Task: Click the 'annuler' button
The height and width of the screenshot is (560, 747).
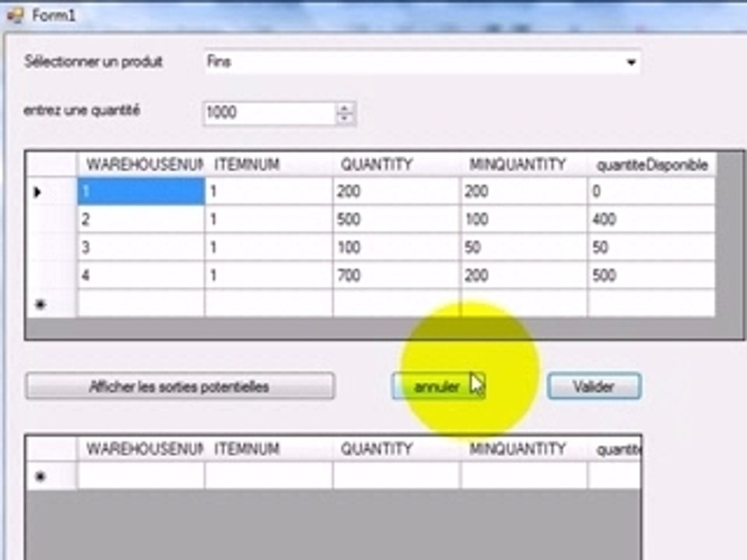Action: coord(437,387)
